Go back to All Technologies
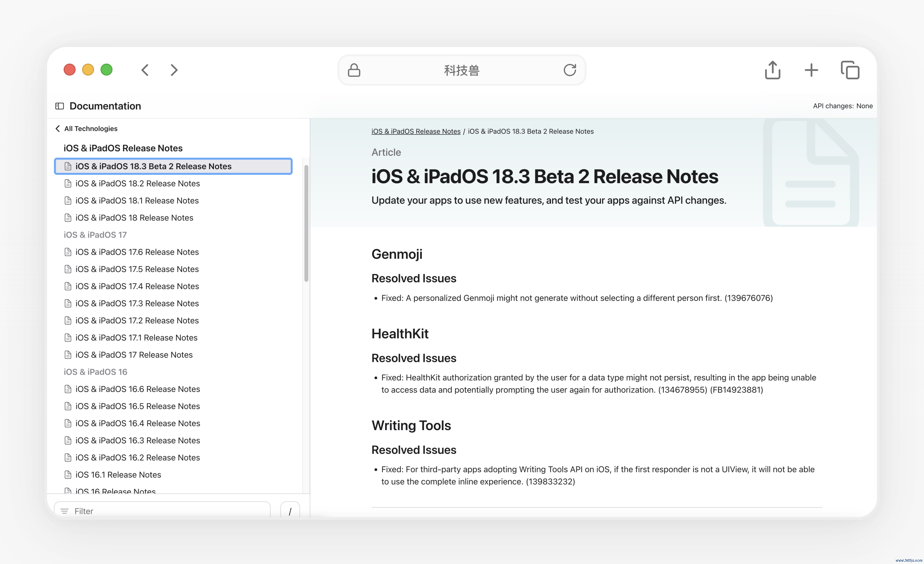 tap(91, 129)
